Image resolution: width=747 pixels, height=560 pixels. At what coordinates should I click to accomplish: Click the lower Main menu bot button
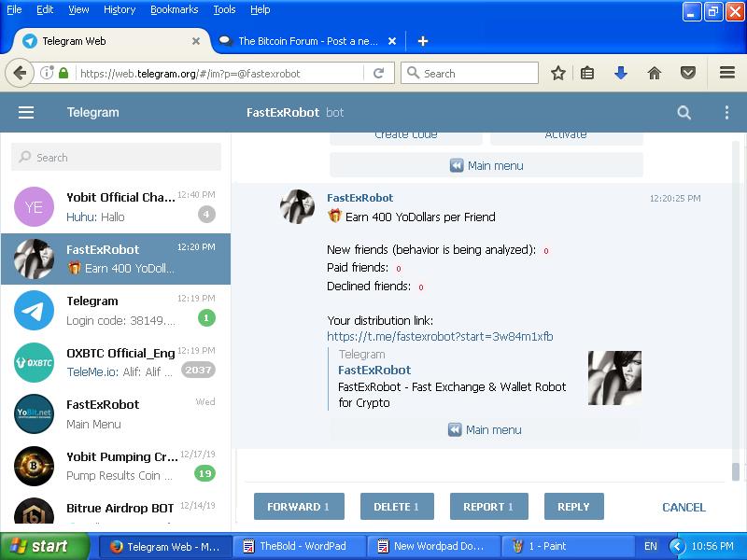point(485,429)
